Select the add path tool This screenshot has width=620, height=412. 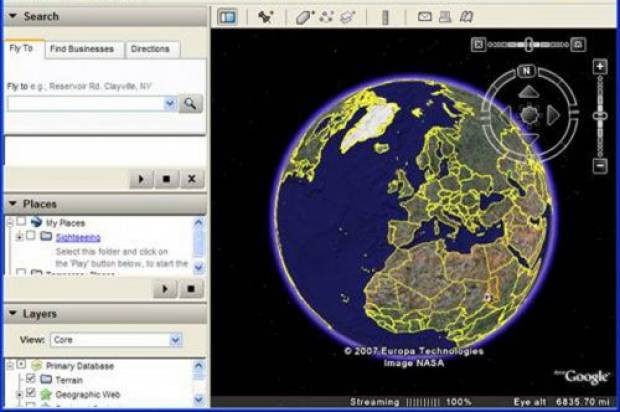coord(326,17)
